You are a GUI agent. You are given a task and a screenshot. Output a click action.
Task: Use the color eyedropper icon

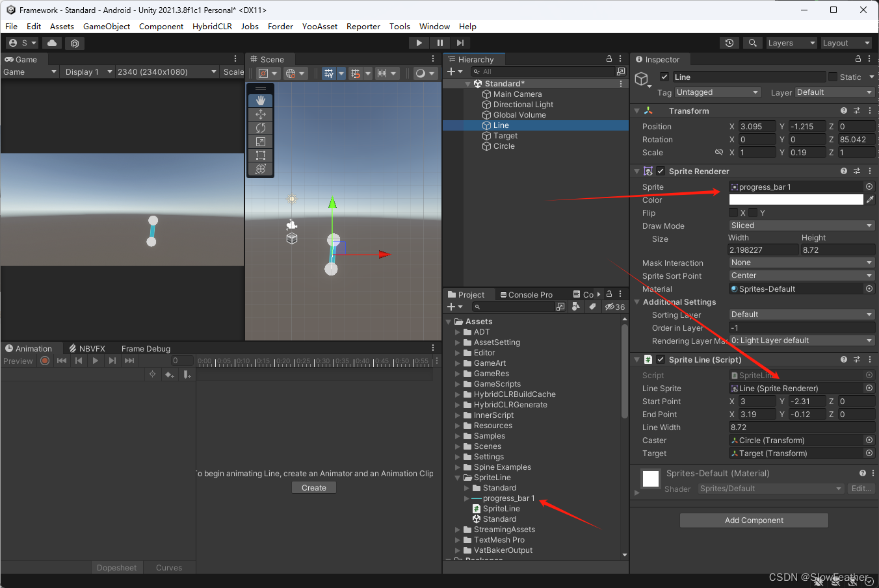tap(870, 199)
